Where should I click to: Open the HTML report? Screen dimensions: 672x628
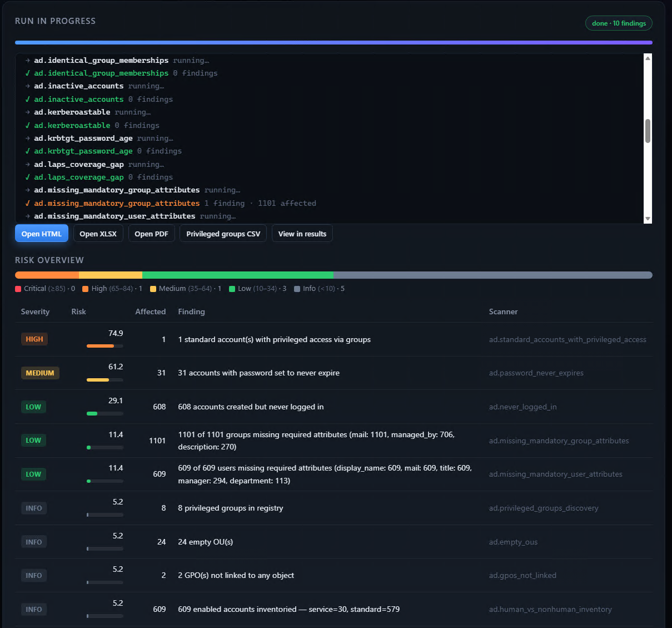coord(42,234)
